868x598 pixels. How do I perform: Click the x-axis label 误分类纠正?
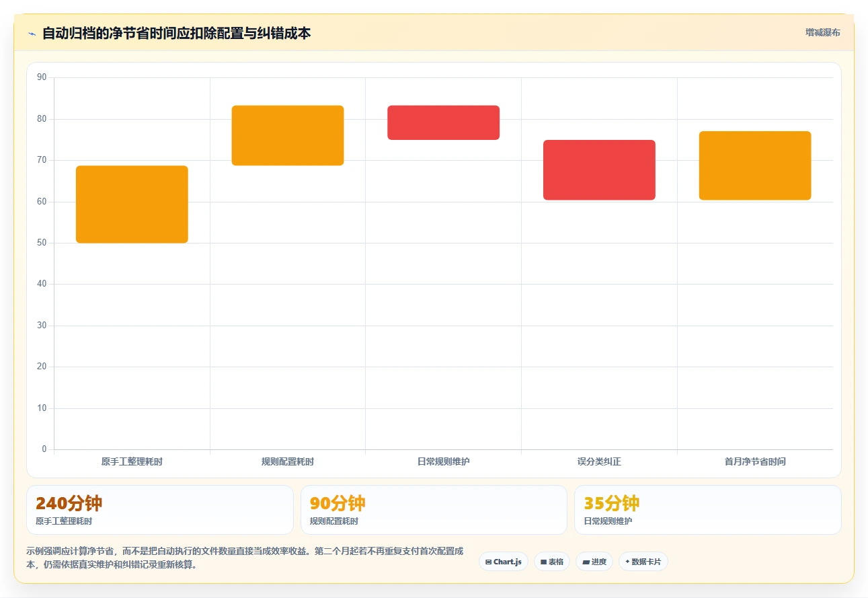click(x=599, y=461)
